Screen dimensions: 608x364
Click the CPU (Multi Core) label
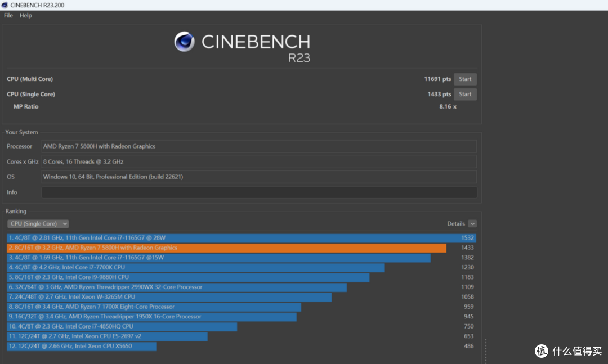(x=30, y=79)
